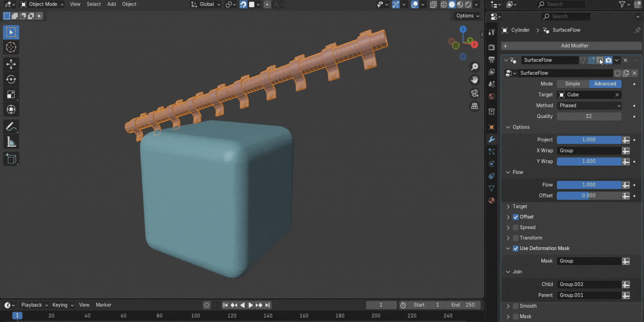Select the Annotate tool

click(x=11, y=126)
